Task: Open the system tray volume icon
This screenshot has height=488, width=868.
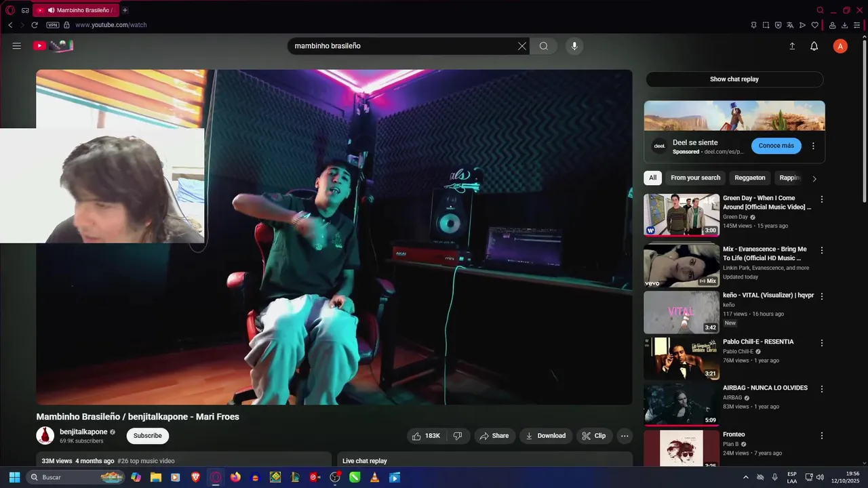Action: click(820, 477)
